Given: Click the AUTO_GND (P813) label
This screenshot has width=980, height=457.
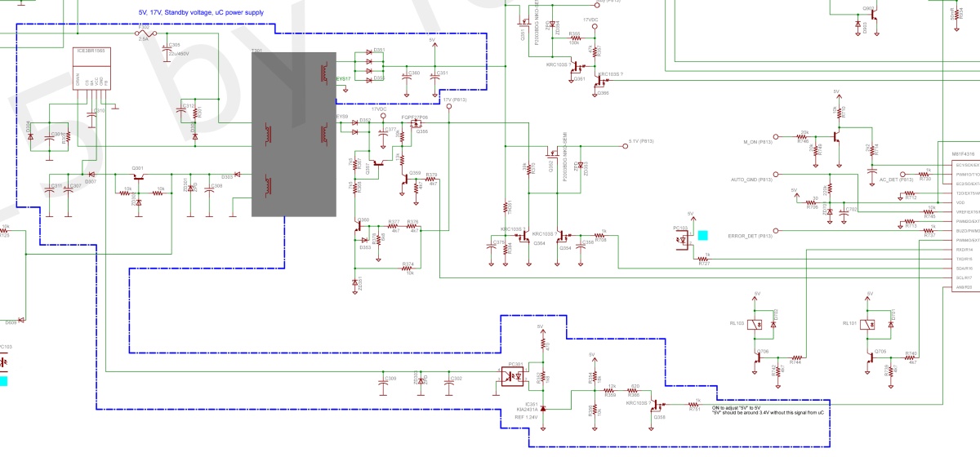Looking at the screenshot, I should click(x=751, y=179).
